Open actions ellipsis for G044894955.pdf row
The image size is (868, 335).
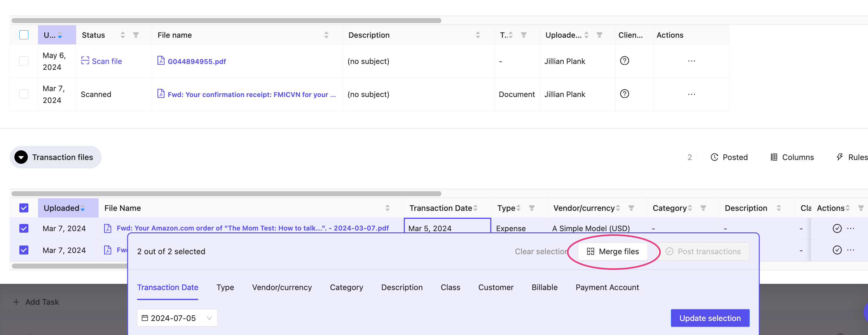coord(692,61)
